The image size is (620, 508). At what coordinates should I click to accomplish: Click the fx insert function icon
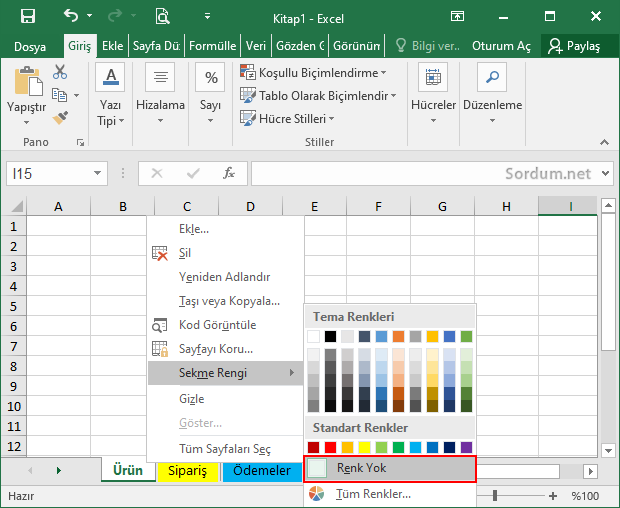(x=229, y=173)
